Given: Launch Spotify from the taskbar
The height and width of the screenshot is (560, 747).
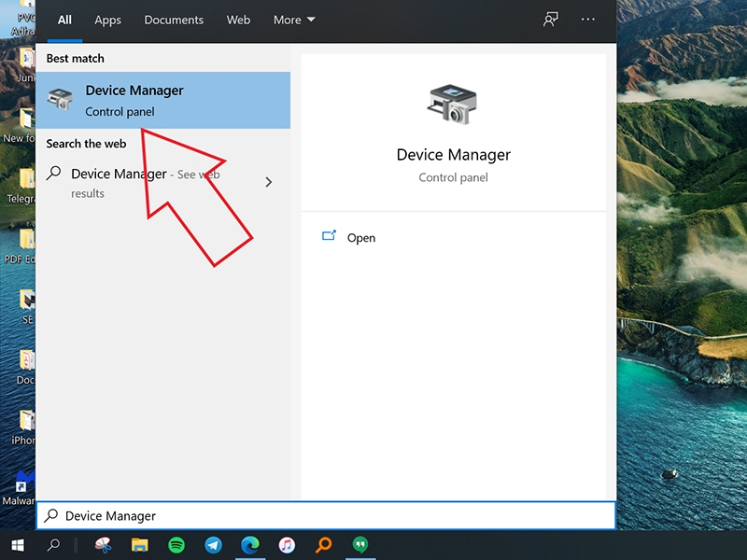Looking at the screenshot, I should tap(176, 545).
